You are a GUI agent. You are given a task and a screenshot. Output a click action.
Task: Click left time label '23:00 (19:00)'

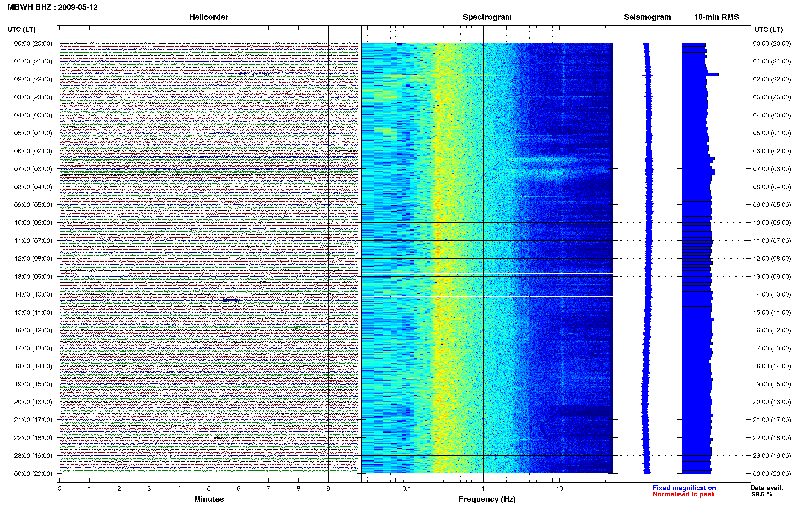tap(33, 455)
